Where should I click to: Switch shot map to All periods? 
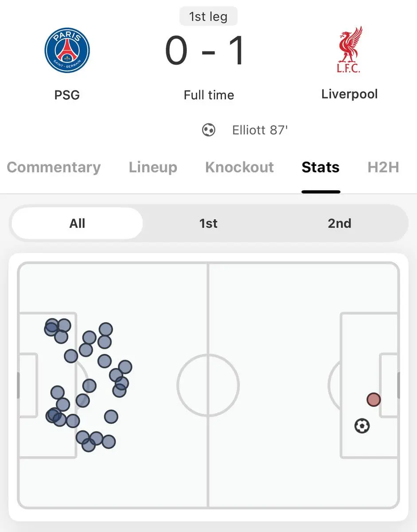[x=77, y=223]
